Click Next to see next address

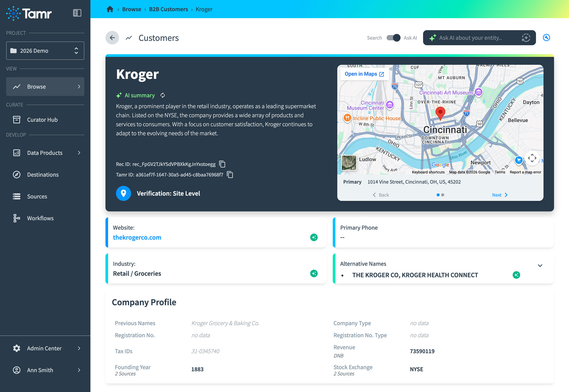tap(500, 195)
